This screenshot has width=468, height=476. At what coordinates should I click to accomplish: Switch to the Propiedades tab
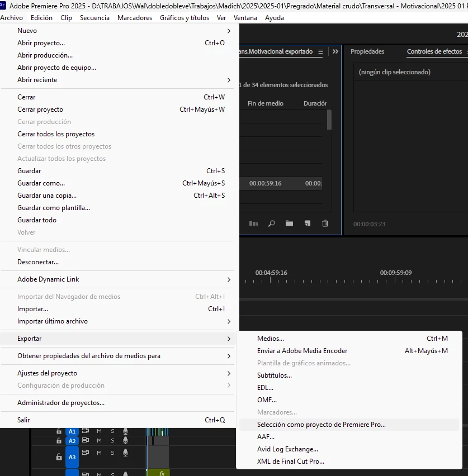coord(367,51)
